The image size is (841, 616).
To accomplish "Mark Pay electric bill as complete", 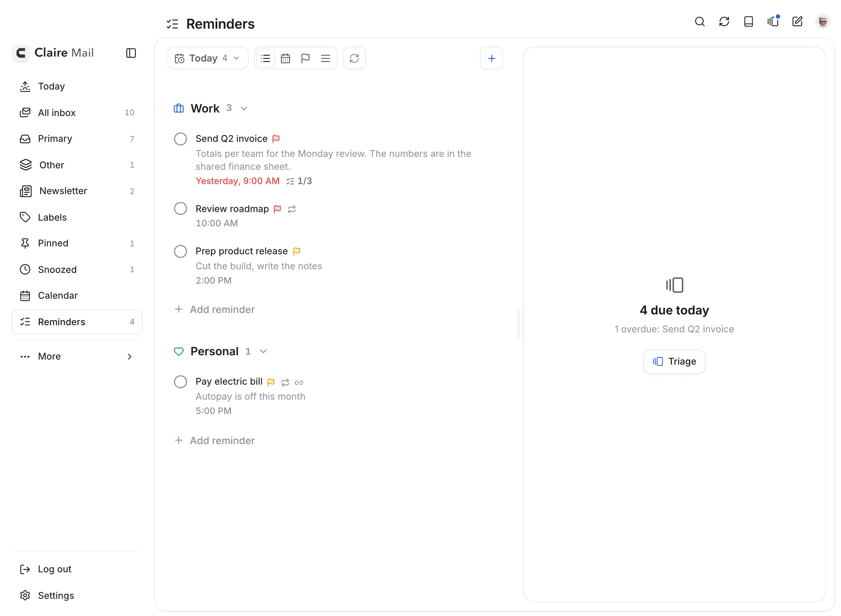I will click(x=181, y=382).
